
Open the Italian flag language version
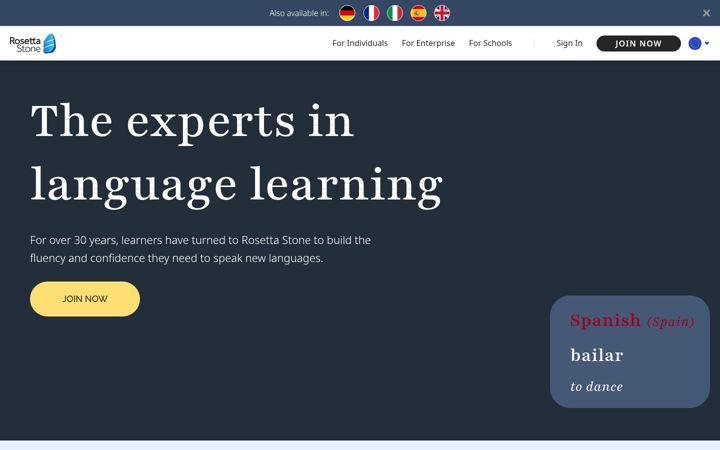[x=394, y=13]
